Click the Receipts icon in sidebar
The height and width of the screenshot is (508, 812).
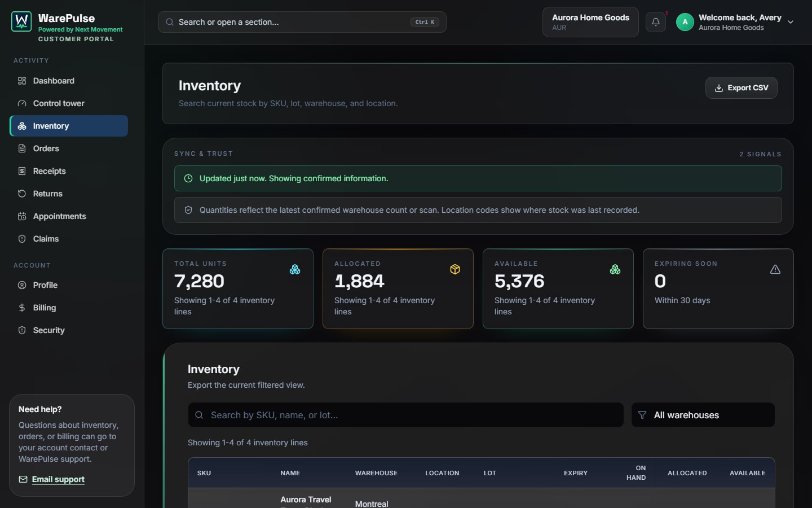[22, 171]
